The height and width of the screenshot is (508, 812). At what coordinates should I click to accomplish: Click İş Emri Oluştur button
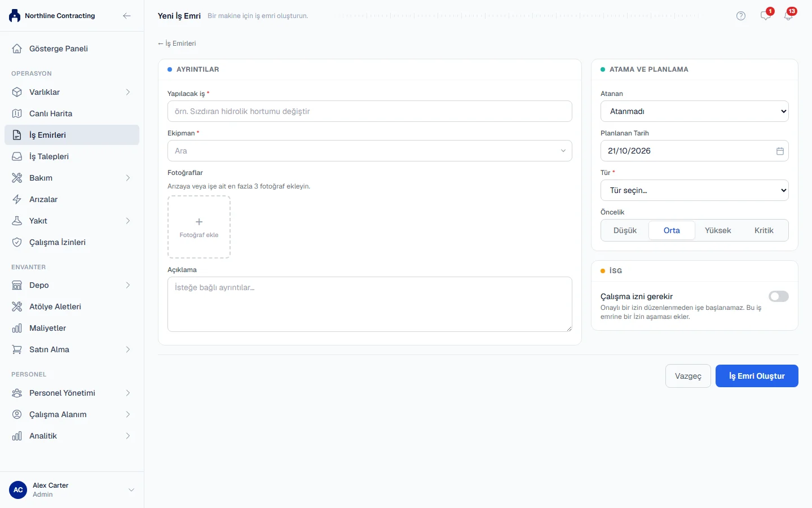757,376
